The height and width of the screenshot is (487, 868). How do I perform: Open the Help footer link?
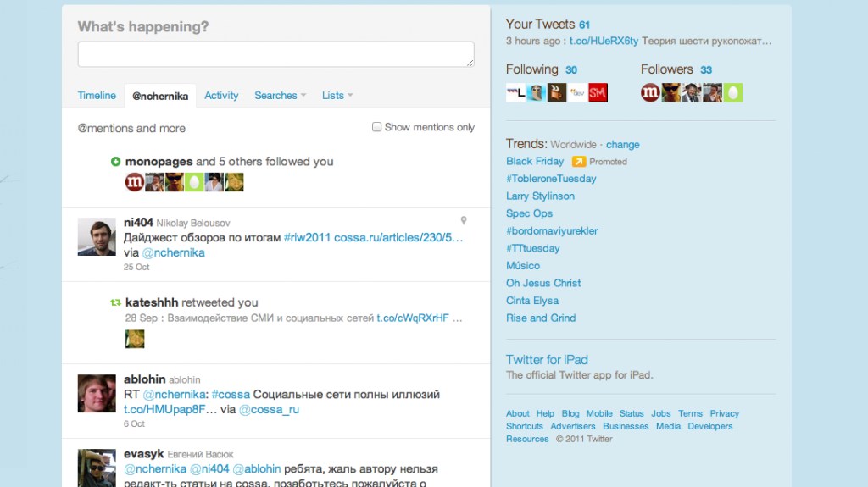pos(545,413)
